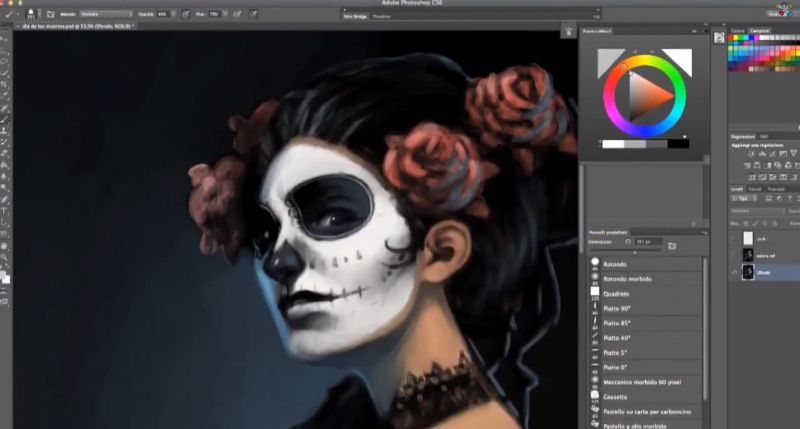Open the layer filter Tipo dropdown
This screenshot has height=429, width=800.
point(746,198)
